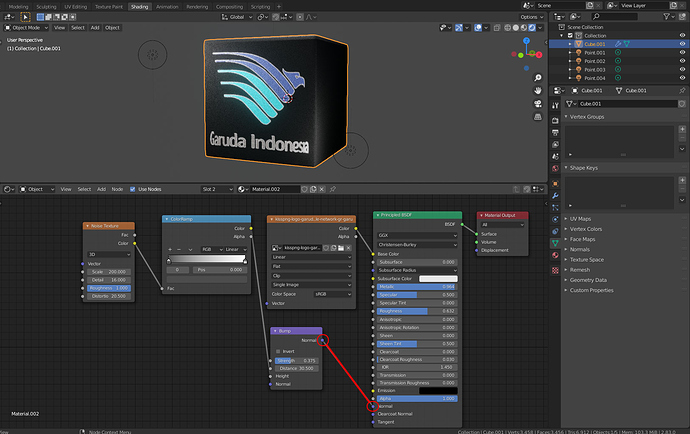
Task: Click the Roughness slider in Principled BSDF
Action: [417, 311]
